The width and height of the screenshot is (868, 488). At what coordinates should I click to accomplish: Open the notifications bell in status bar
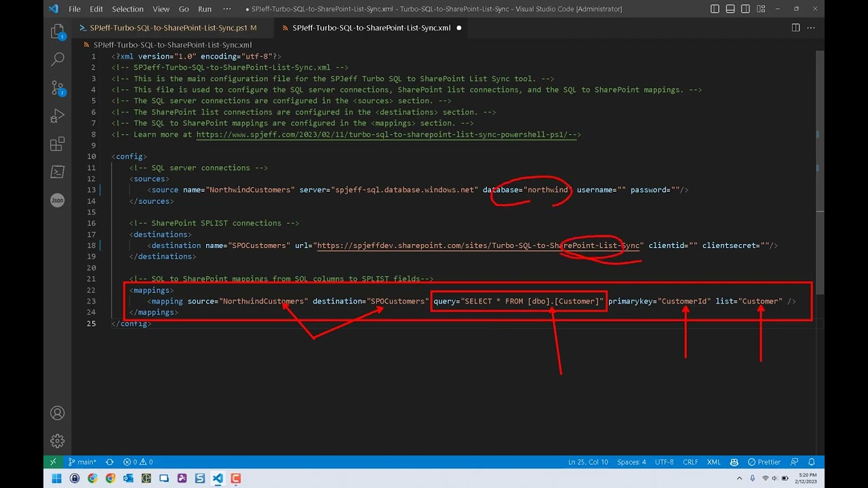point(812,462)
